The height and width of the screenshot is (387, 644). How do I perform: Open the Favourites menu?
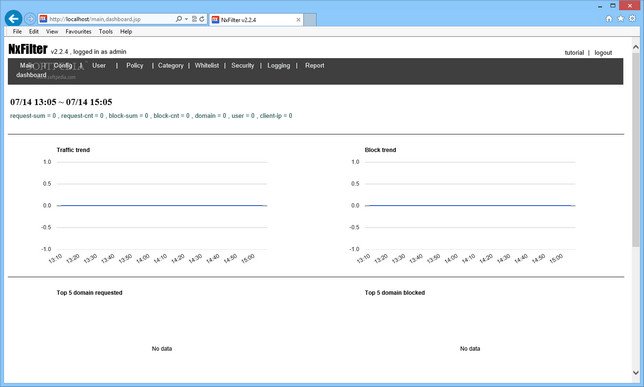point(78,32)
